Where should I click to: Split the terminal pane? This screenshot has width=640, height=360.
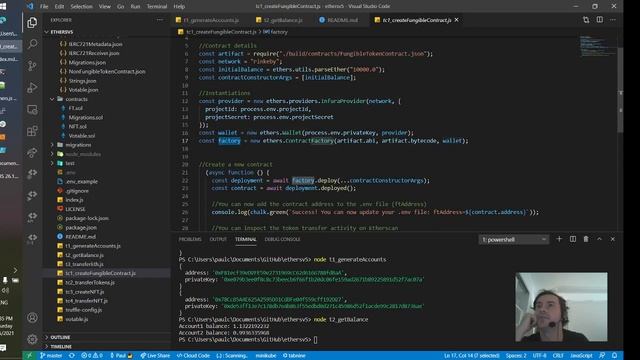tap(573, 239)
